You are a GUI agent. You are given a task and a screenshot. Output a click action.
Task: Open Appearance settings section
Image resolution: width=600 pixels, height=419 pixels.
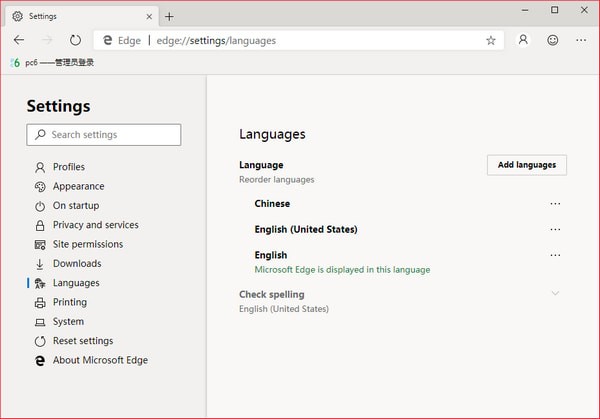[78, 186]
